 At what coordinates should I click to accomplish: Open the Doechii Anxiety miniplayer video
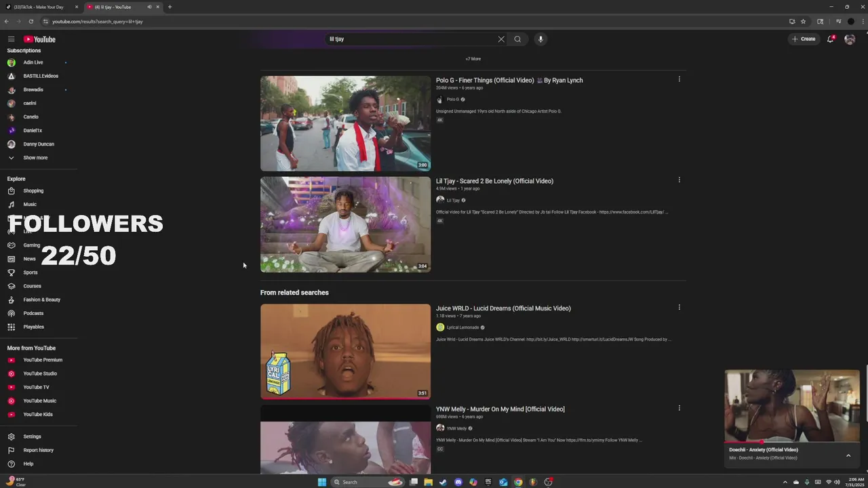pyautogui.click(x=792, y=406)
